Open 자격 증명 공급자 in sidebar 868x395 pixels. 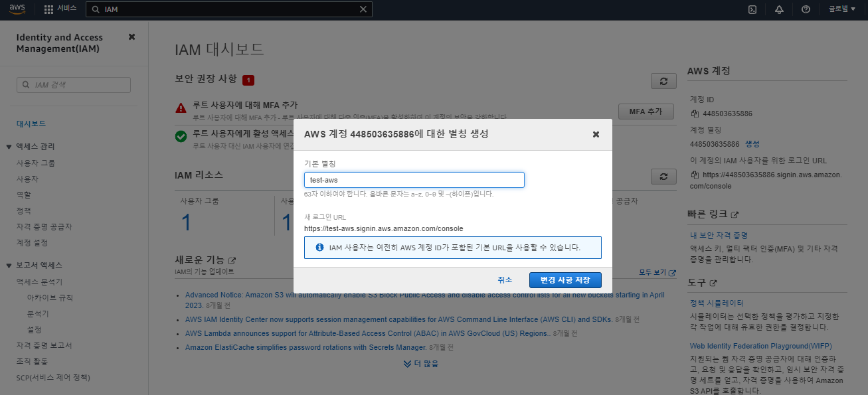point(44,227)
